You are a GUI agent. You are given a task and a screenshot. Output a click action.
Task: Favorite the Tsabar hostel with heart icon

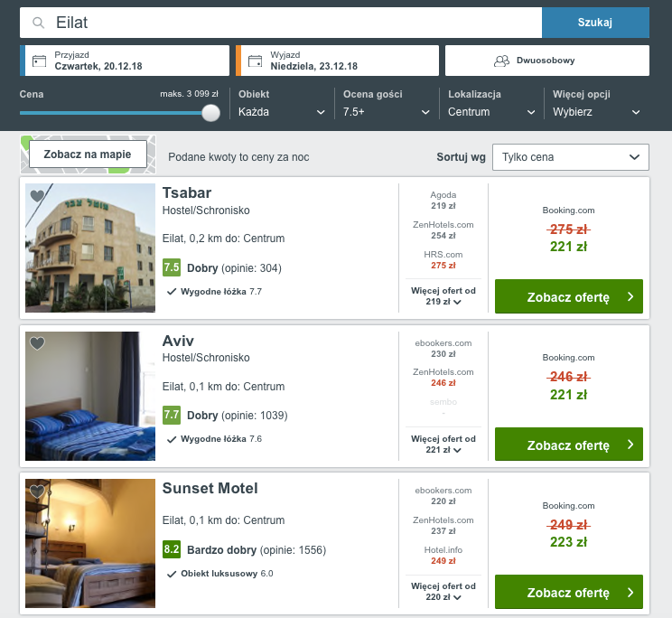pos(37,196)
